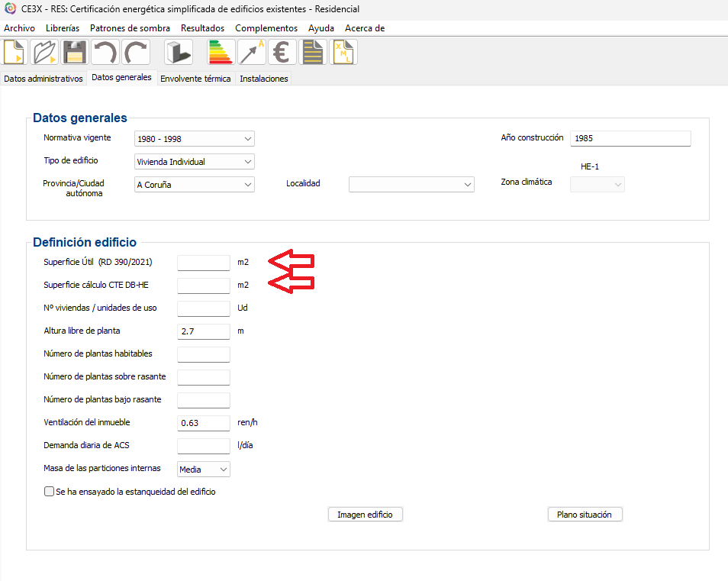
Task: Save the project with floppy icon
Action: [74, 52]
